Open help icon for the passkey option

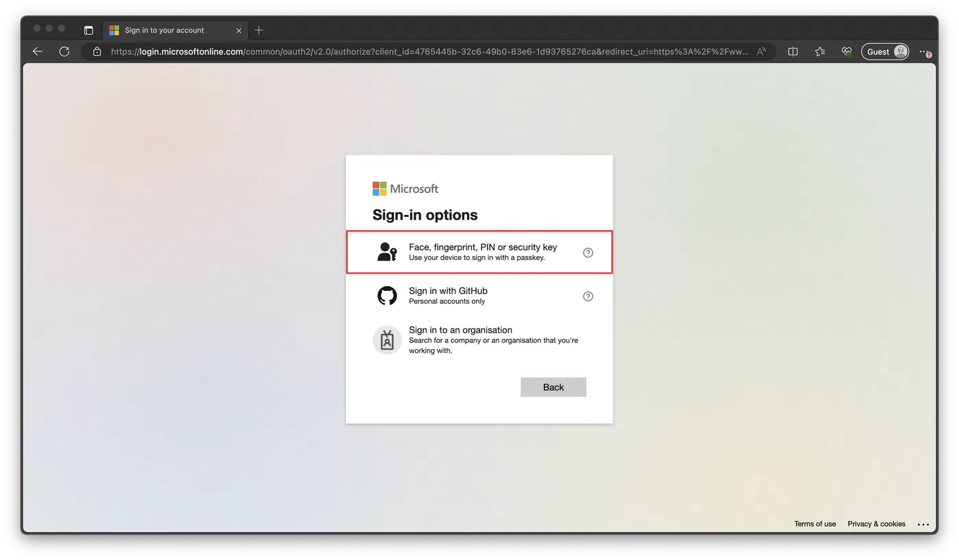588,253
